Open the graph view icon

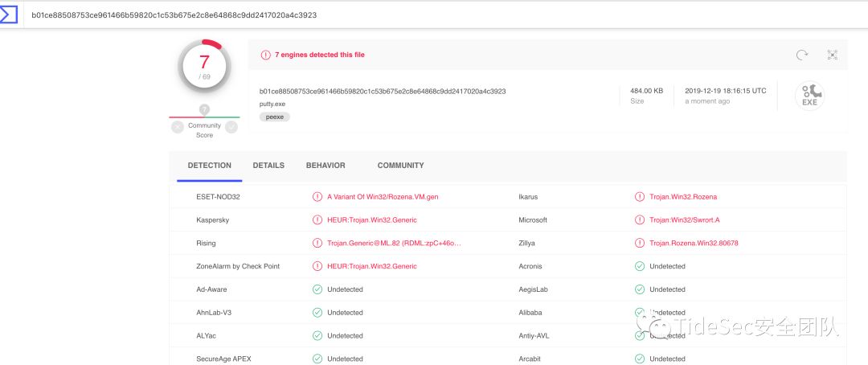tap(833, 55)
